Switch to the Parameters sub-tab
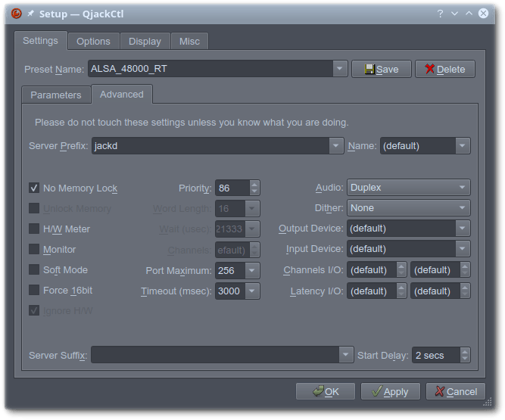The image size is (505, 420). pyautogui.click(x=56, y=95)
